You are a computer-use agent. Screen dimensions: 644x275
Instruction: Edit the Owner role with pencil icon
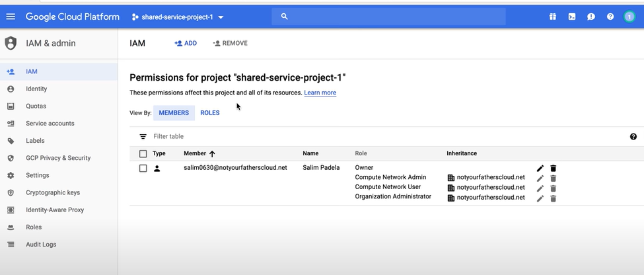click(540, 168)
